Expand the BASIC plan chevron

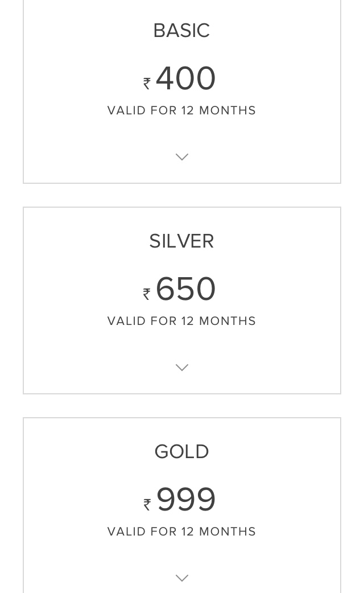182,157
